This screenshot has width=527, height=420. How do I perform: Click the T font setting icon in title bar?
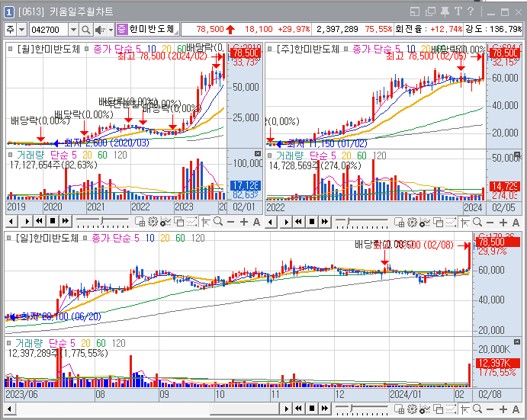pos(458,11)
